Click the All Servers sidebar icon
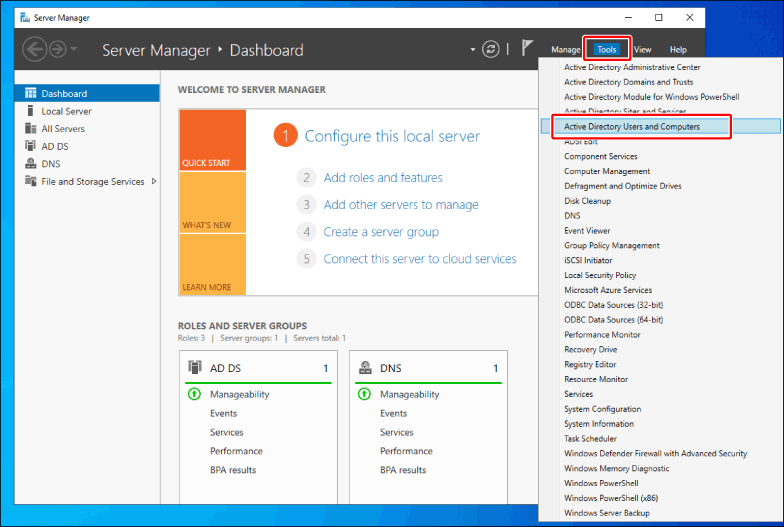The image size is (784, 527). point(30,128)
